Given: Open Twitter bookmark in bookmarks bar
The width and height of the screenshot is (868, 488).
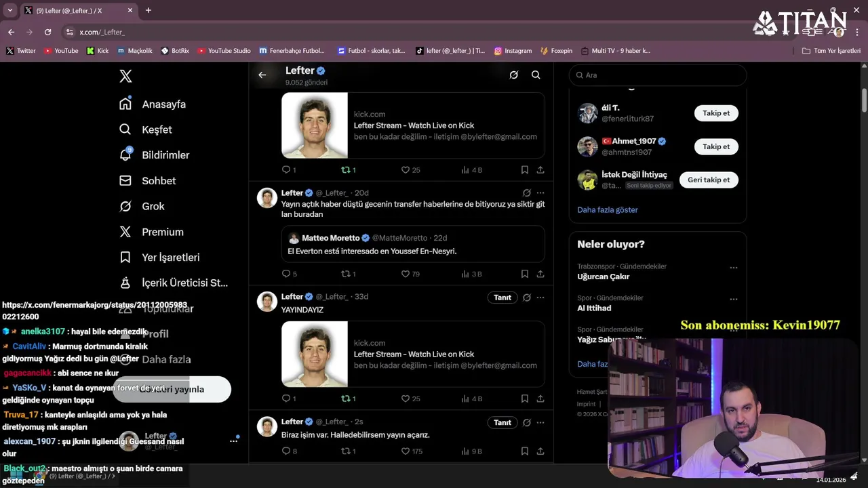Looking at the screenshot, I should tap(21, 51).
